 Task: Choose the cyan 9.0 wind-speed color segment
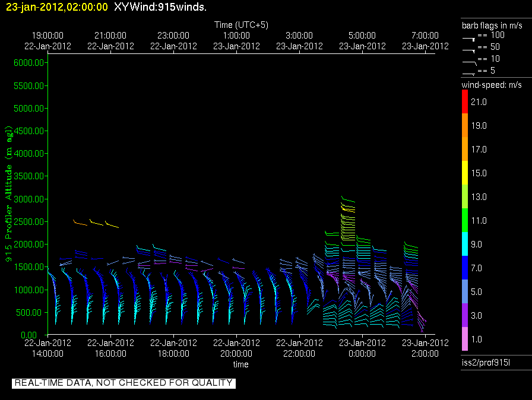tap(465, 245)
